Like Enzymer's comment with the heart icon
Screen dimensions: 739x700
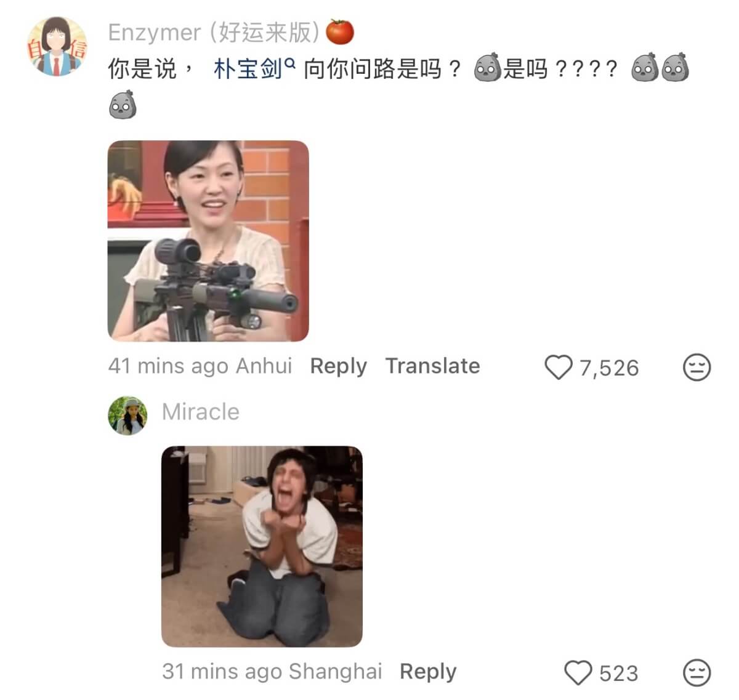(559, 368)
